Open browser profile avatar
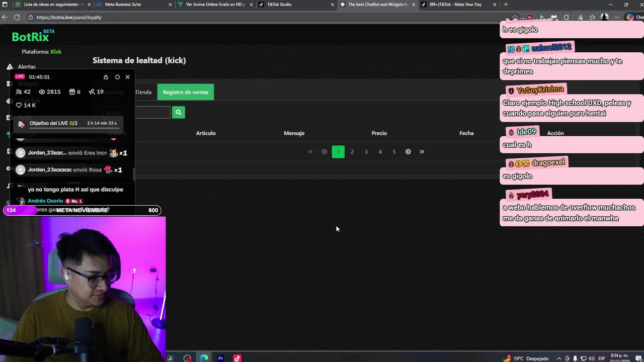 pos(604,17)
